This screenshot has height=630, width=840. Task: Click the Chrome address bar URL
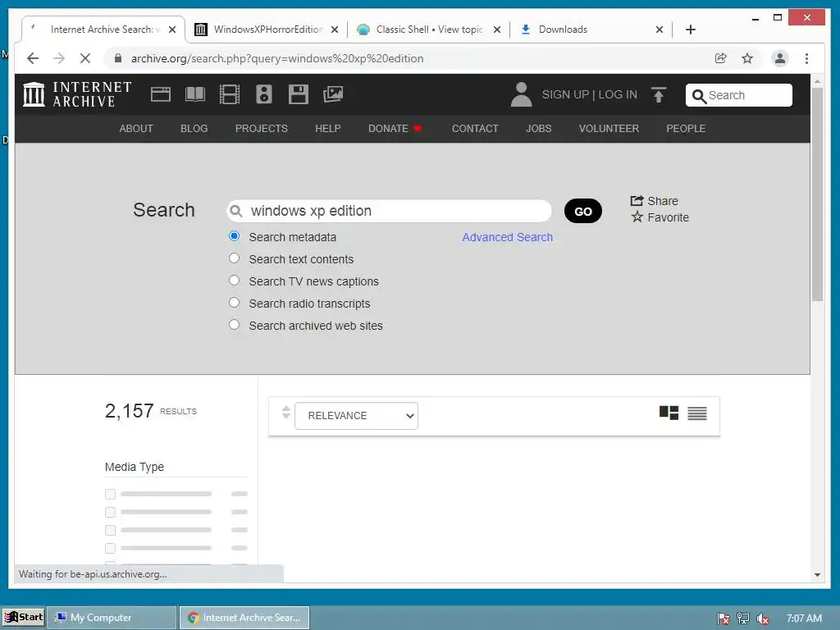tap(277, 58)
